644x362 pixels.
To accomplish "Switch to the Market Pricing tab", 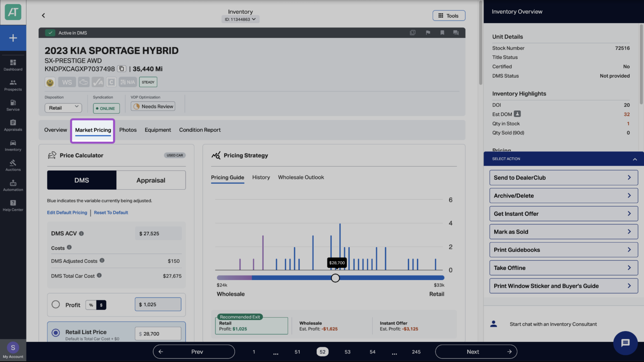I will click(93, 130).
